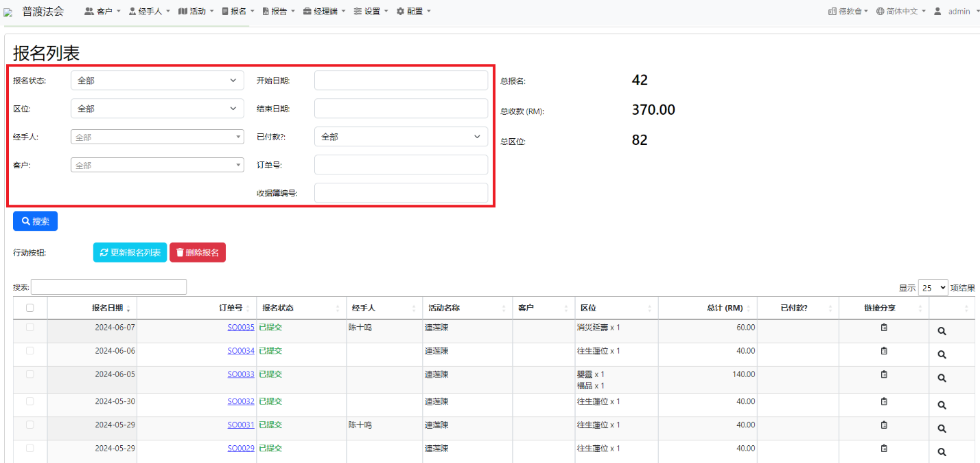Focus the 结束日期 input field

click(x=401, y=109)
